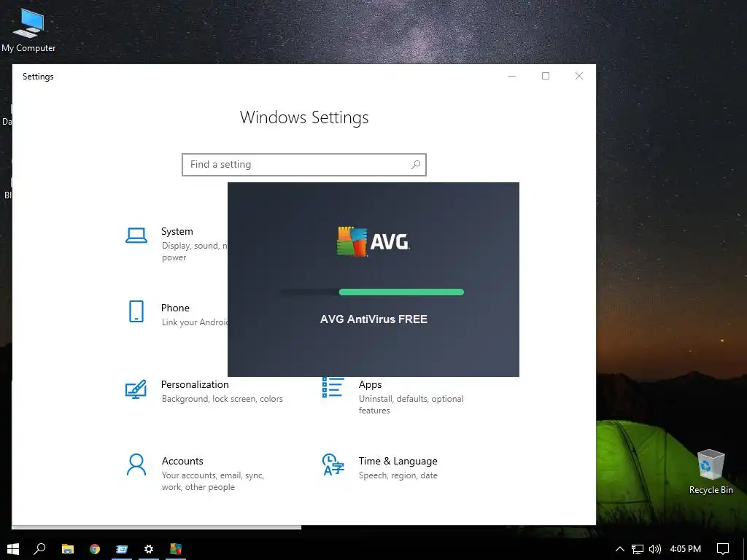Click 'Speech, region, date' description
747x560 pixels.
398,475
